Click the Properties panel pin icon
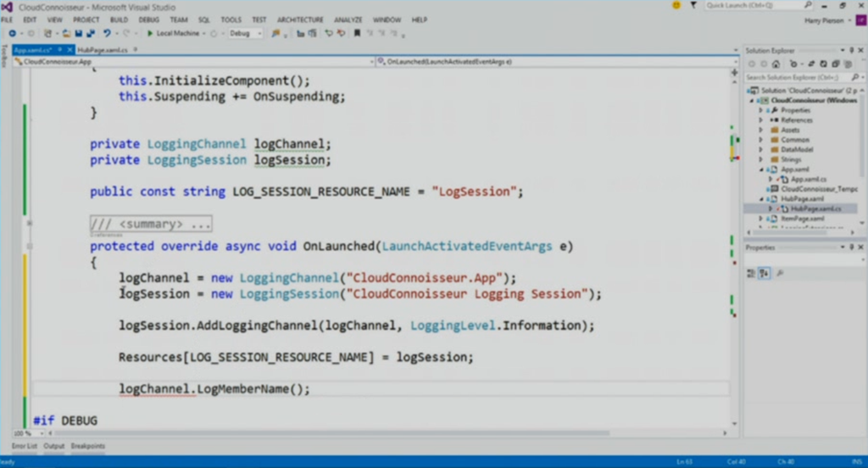Viewport: 868px width, 468px height. (852, 248)
